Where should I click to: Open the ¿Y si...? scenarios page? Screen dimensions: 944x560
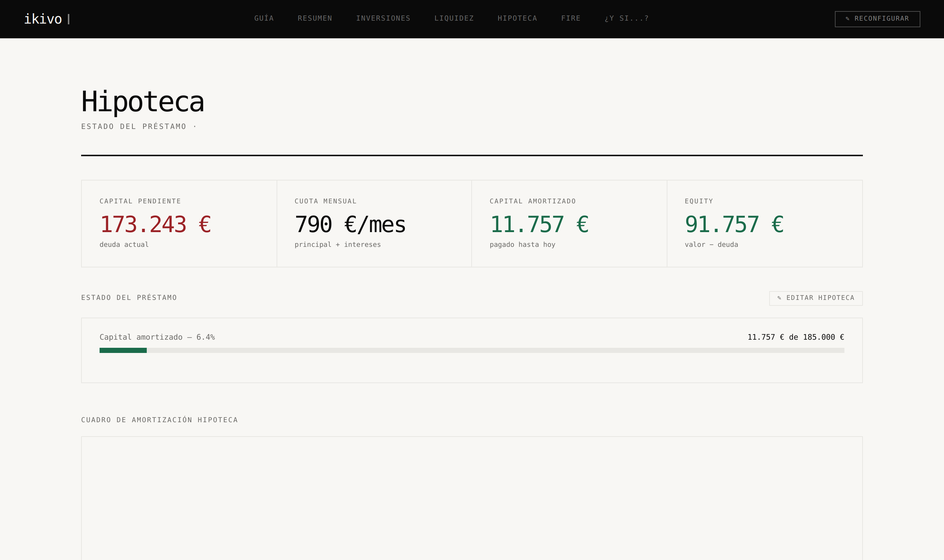coord(627,18)
